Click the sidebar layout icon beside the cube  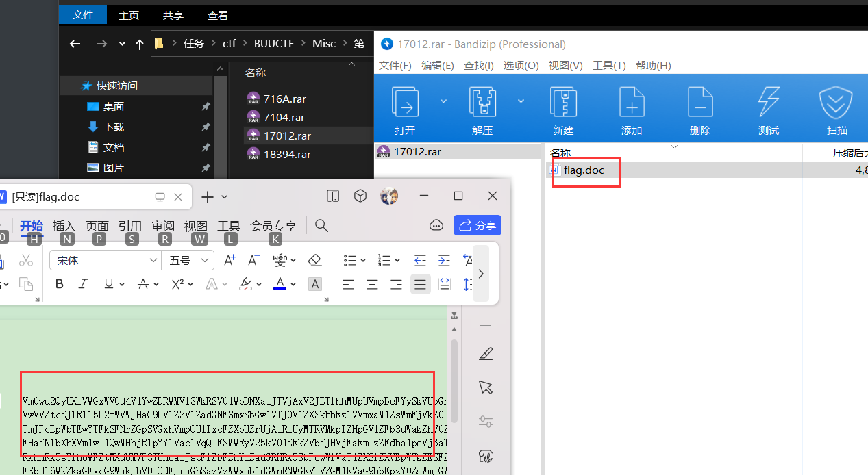point(333,196)
